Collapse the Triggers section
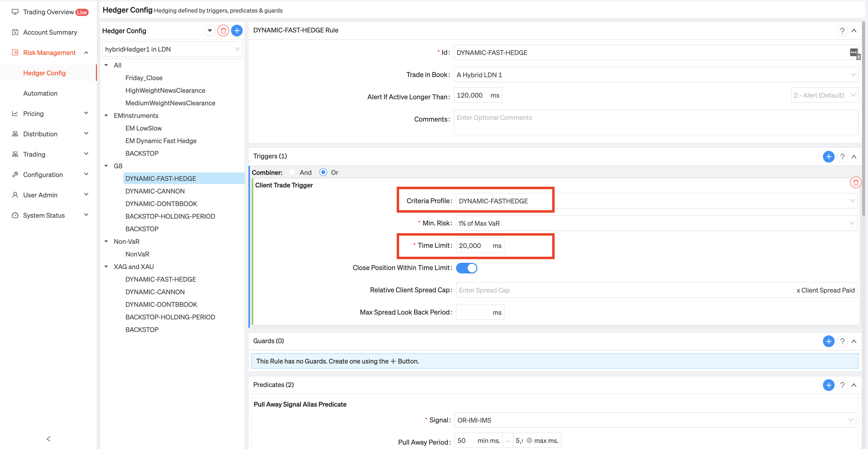 click(854, 157)
